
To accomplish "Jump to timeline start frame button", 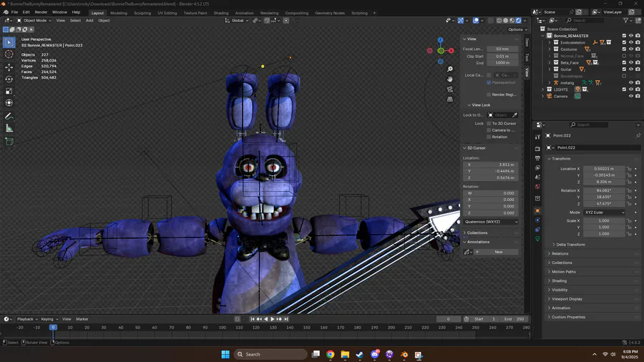I will pyautogui.click(x=252, y=319).
